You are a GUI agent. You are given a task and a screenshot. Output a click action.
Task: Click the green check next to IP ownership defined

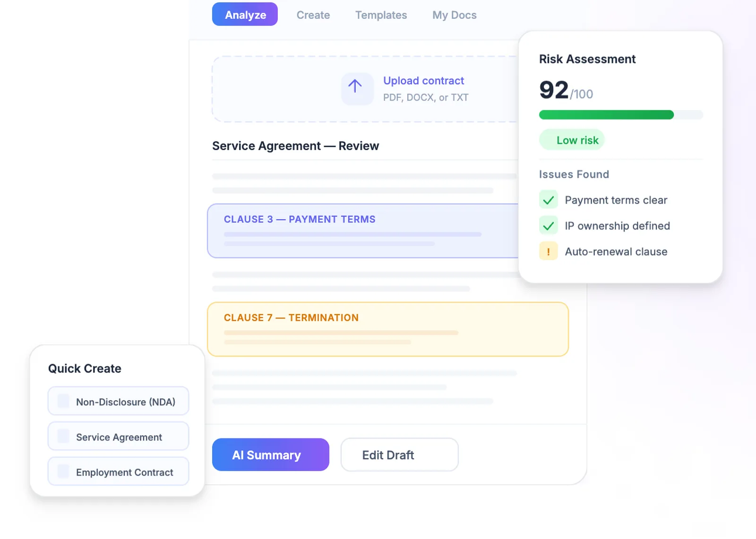coord(549,226)
